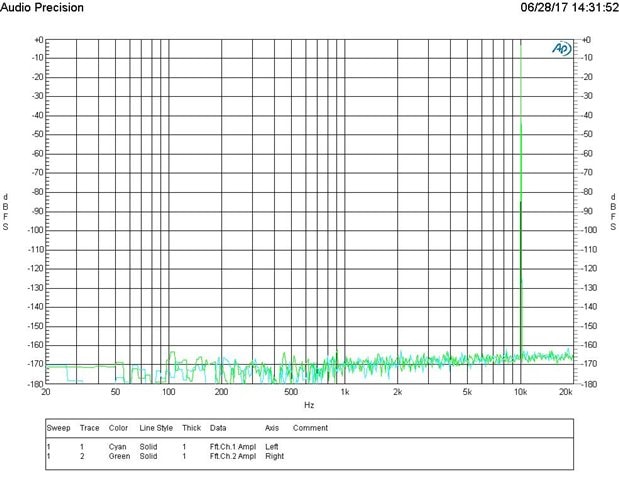The width and height of the screenshot is (619, 485).
Task: Select the '100' frequency label on x-axis
Action: pyautogui.click(x=169, y=392)
